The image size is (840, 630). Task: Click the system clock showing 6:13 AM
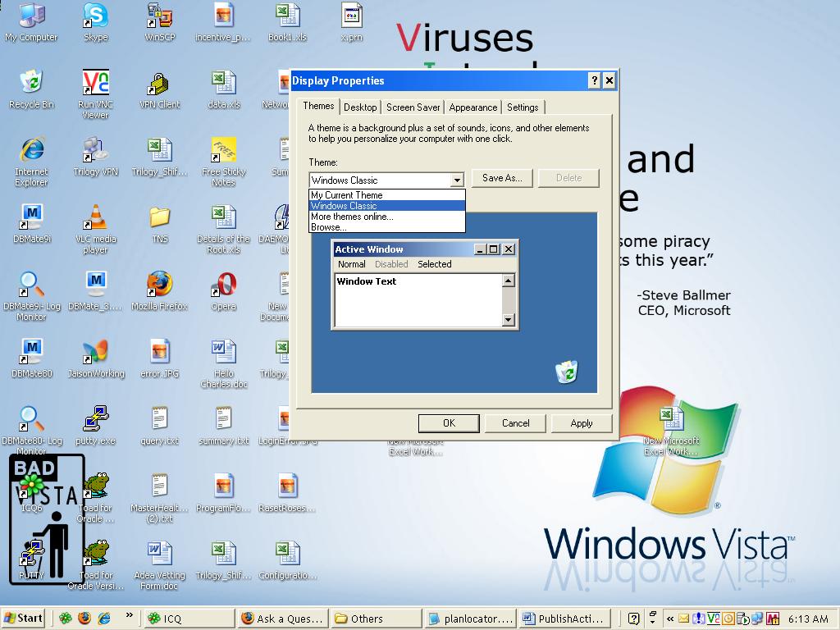pos(808,619)
